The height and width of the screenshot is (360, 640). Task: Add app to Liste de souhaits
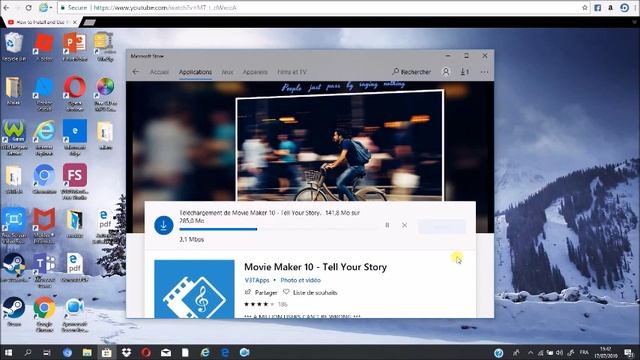[x=310, y=292]
